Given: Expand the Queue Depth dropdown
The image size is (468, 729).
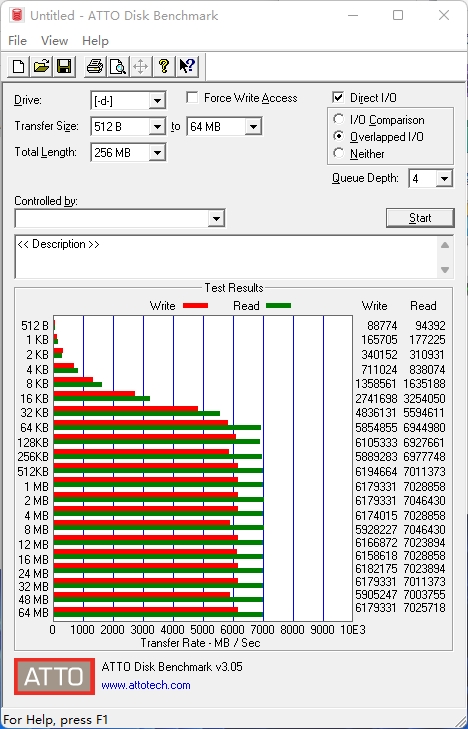Looking at the screenshot, I should click(444, 179).
